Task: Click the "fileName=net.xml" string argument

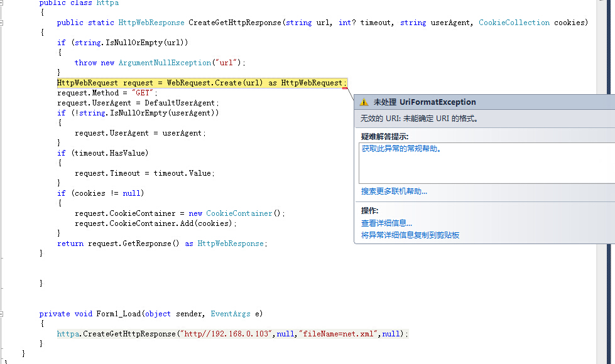Action: [x=339, y=334]
